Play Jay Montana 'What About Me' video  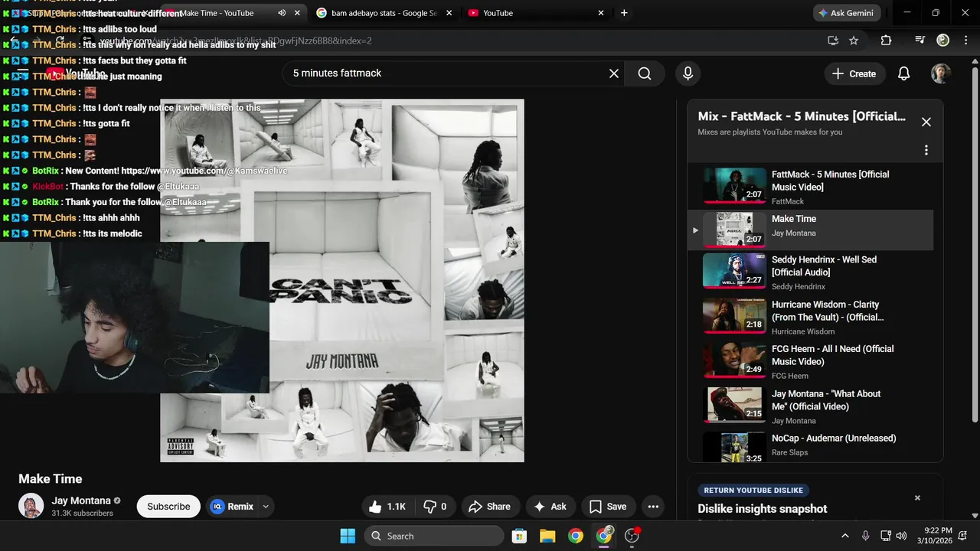[810, 406]
